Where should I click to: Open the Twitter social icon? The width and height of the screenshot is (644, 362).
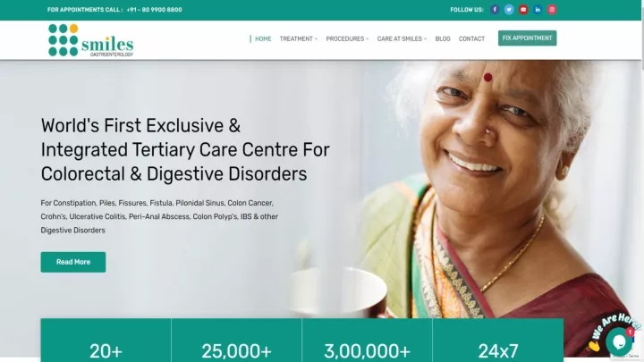point(509,10)
